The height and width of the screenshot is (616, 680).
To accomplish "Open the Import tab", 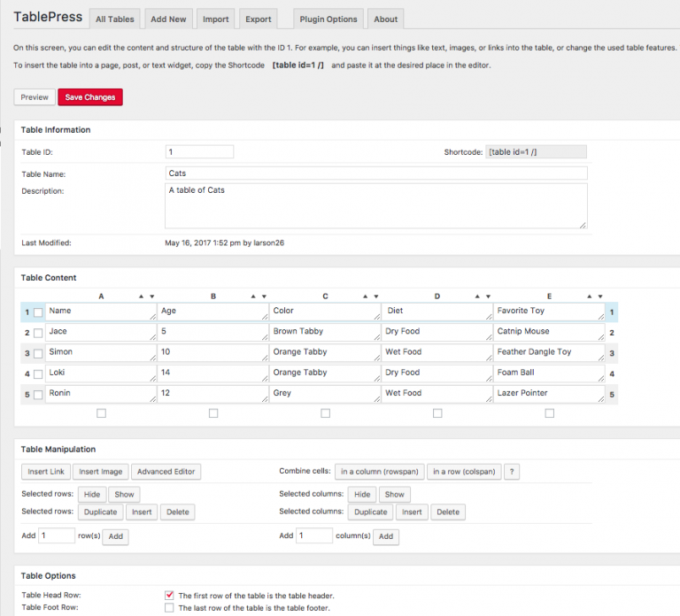I will pyautogui.click(x=215, y=19).
